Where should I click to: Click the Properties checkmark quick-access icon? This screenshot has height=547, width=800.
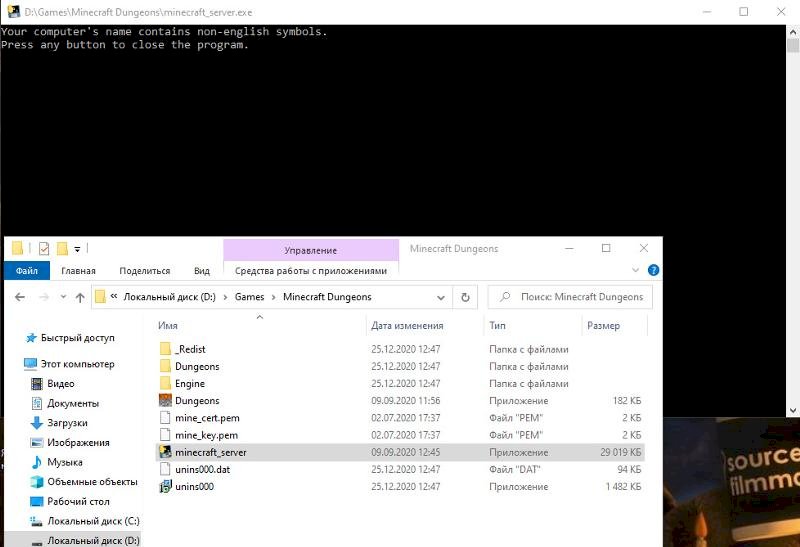(x=44, y=248)
